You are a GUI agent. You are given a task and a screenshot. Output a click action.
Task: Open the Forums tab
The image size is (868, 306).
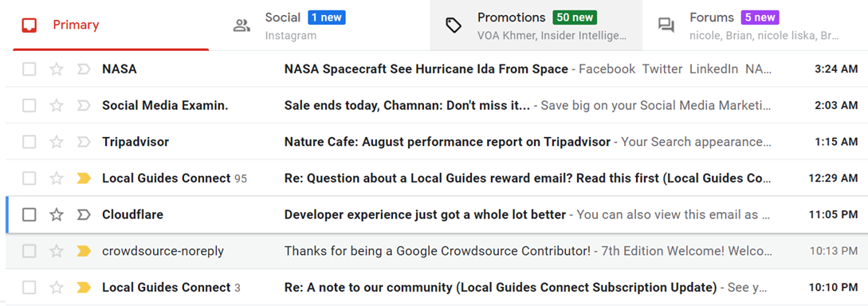pyautogui.click(x=755, y=25)
